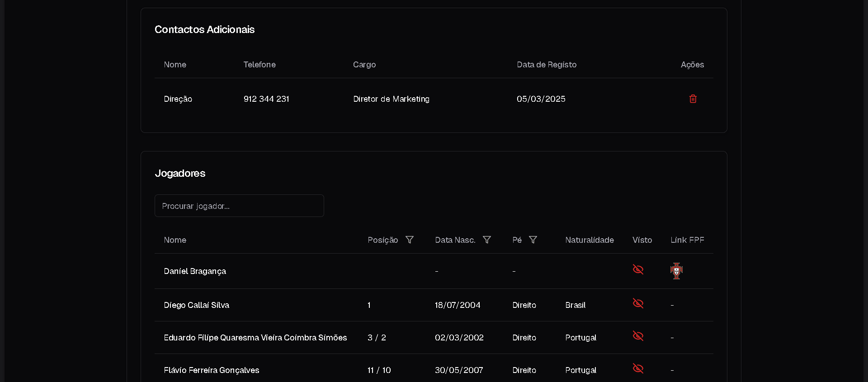Open the Data Nasc. column filter
Viewport: 868px width, 382px height.
point(487,240)
